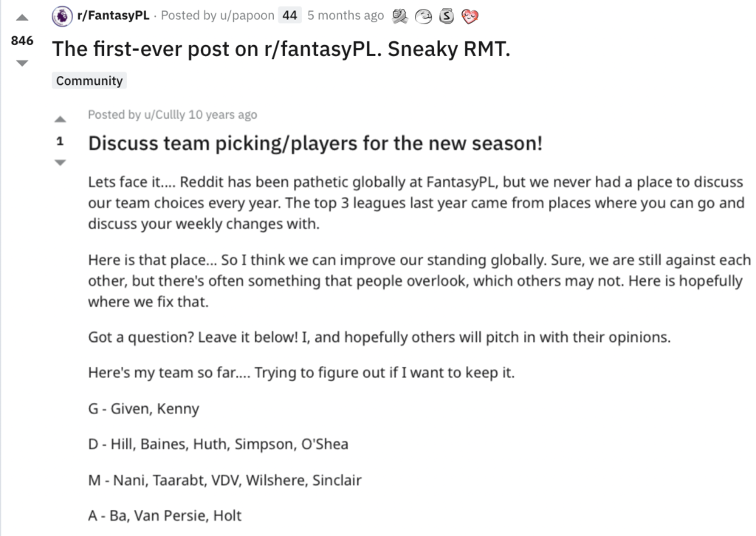Image resolution: width=756 pixels, height=536 pixels.
Task: Open the r/FantasyPL subreddit link
Action: 113,16
